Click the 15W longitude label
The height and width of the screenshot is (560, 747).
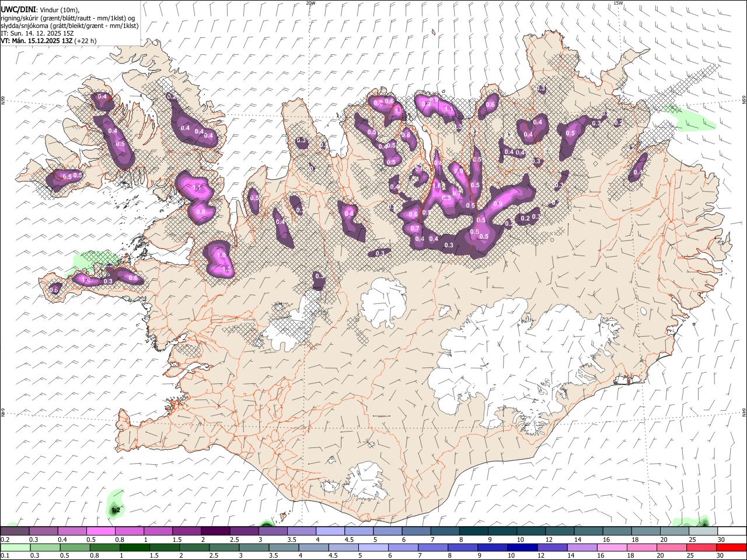pyautogui.click(x=618, y=3)
